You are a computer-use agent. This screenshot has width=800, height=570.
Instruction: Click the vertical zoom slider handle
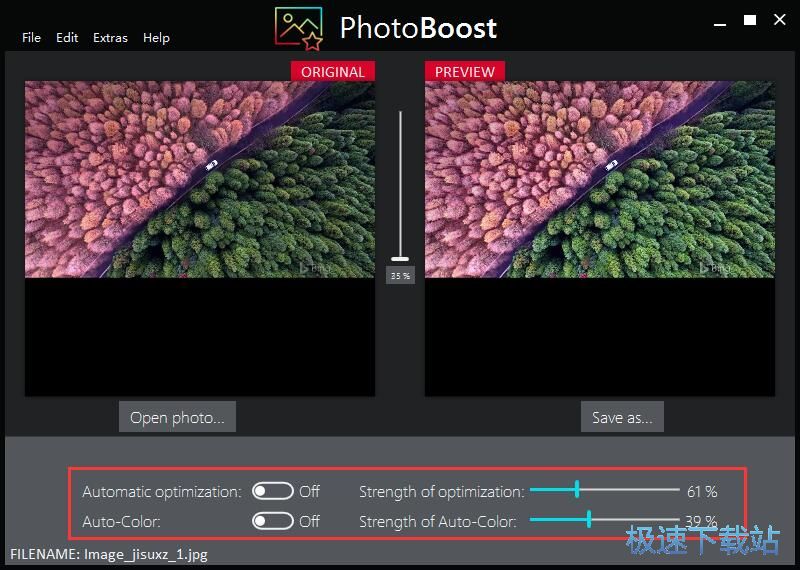[x=400, y=259]
